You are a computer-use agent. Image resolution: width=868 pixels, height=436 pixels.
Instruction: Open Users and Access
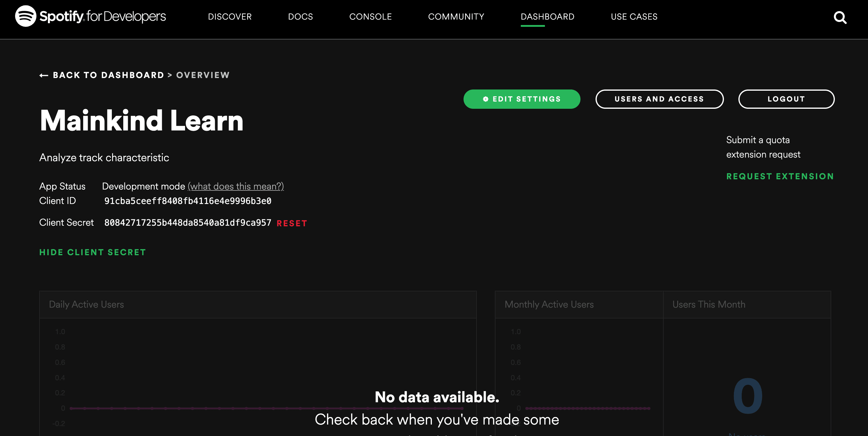tap(659, 99)
